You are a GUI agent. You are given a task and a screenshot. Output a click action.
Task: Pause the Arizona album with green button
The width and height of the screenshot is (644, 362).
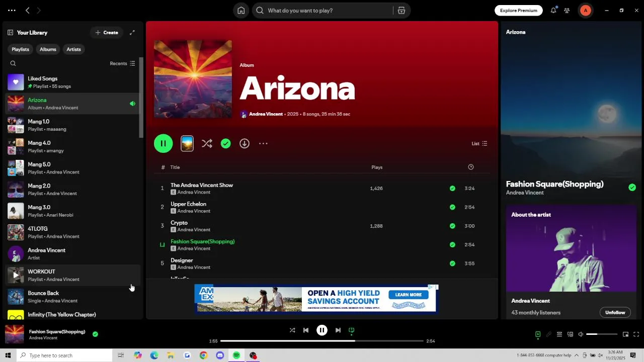click(163, 143)
